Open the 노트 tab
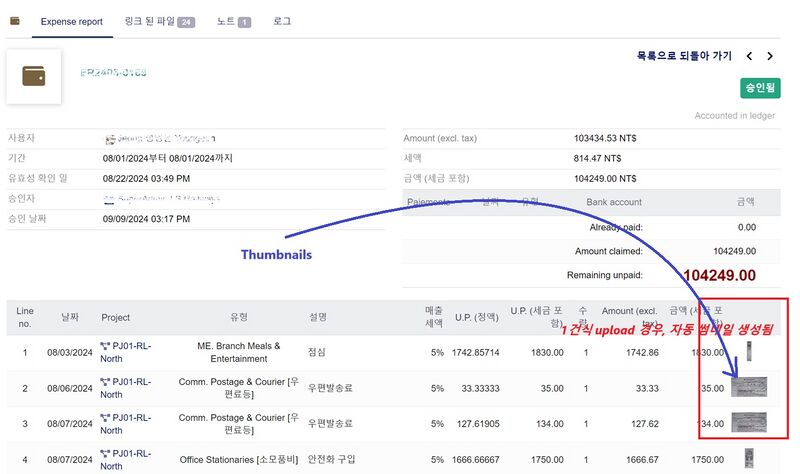 (x=233, y=21)
